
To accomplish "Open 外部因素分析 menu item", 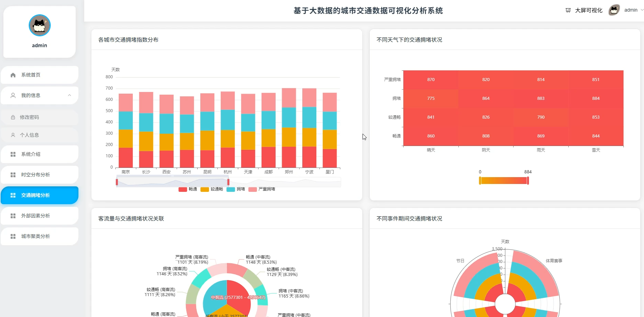I will (39, 216).
